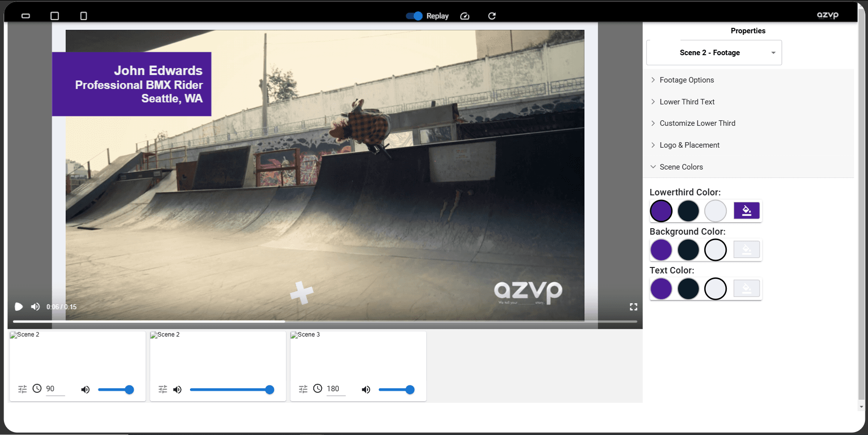
Task: Select purple Lowerthird Color swatch
Action: coord(661,211)
